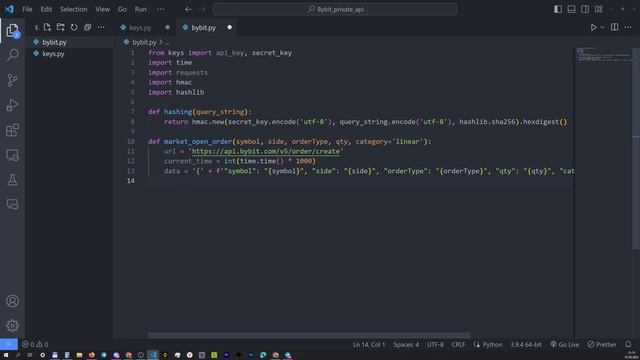The height and width of the screenshot is (360, 640).
Task: Click the VS Code logo icon
Action: [9, 9]
